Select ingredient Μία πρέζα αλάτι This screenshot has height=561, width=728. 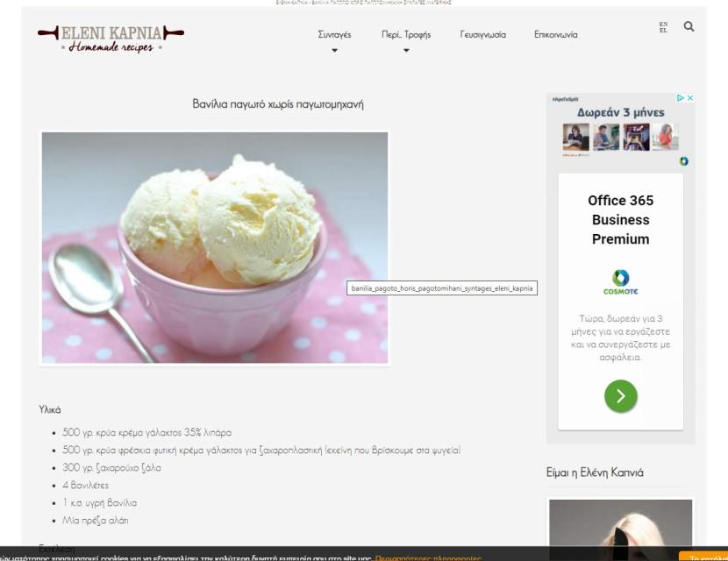pos(96,520)
